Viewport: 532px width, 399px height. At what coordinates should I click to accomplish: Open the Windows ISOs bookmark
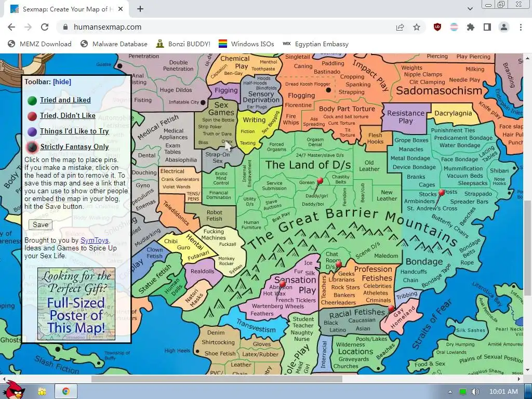[246, 44]
